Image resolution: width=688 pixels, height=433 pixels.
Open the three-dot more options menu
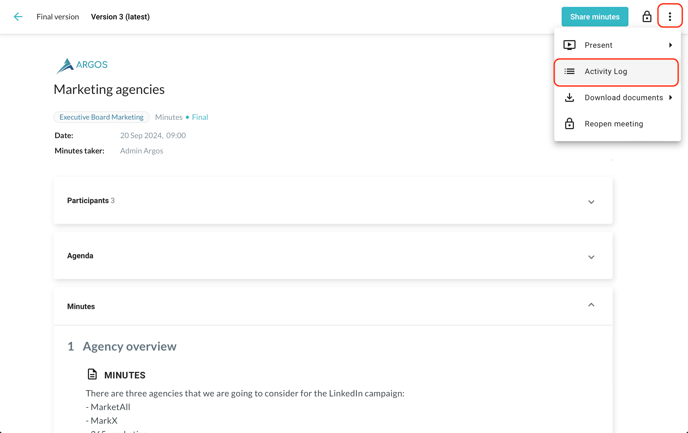pos(670,17)
